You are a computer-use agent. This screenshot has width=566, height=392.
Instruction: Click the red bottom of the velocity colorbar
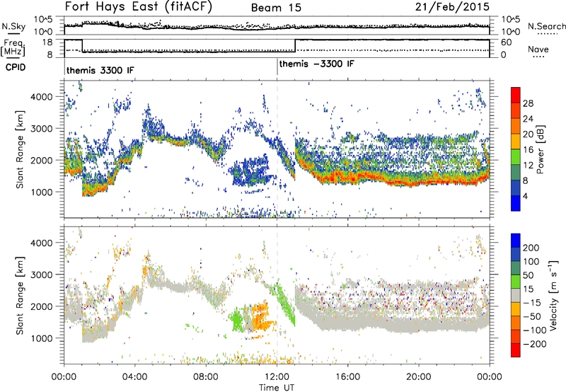coord(516,350)
